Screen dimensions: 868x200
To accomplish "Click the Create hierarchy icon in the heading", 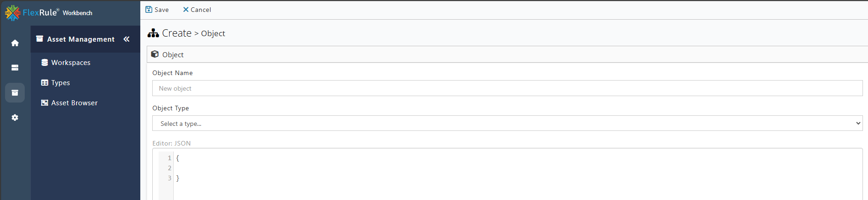I will tap(153, 33).
